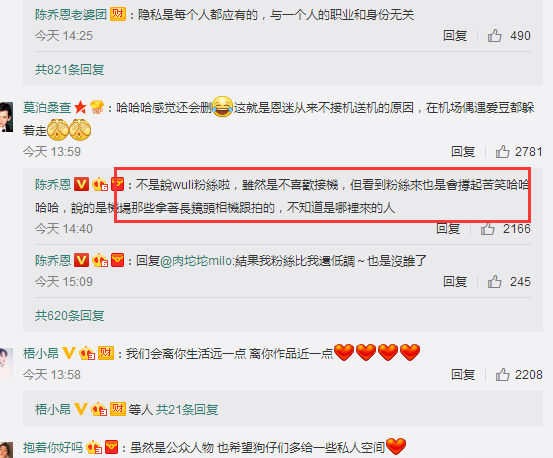
Task: Click 梧小昂's avatar thumbnail
Action: tap(6, 362)
